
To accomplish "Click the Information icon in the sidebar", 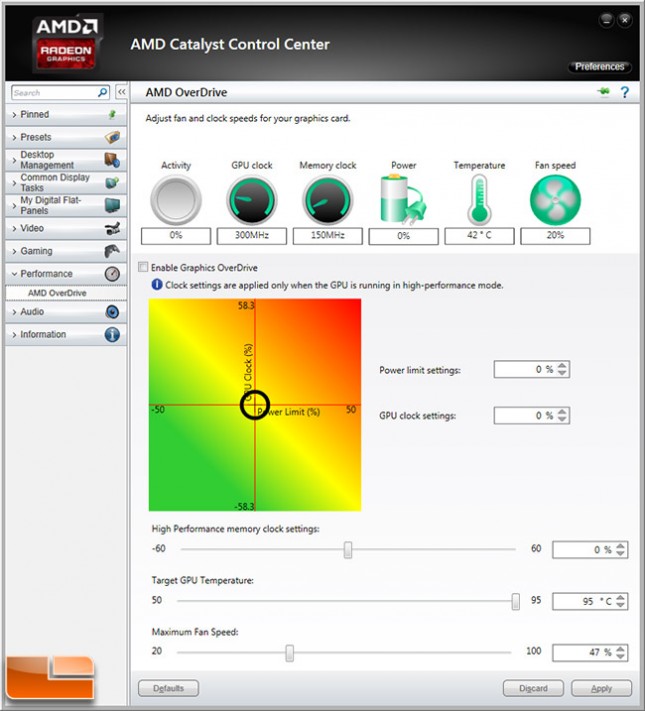I will coord(112,335).
